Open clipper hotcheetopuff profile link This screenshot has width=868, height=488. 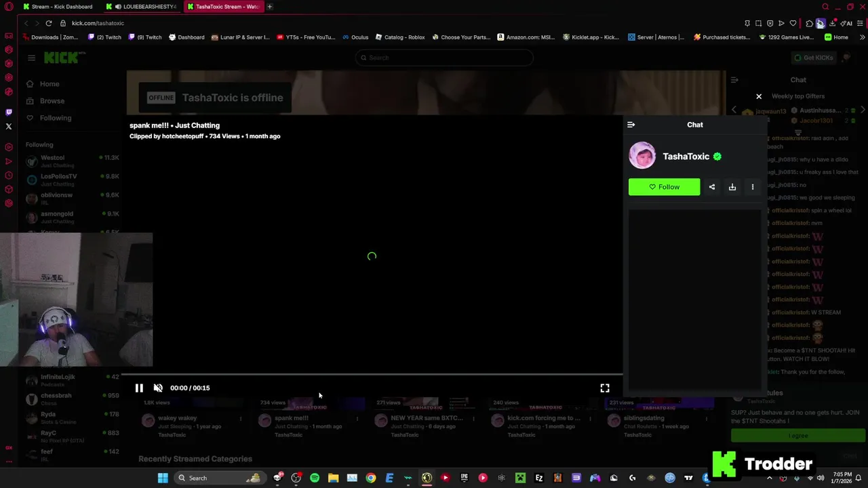tap(182, 136)
